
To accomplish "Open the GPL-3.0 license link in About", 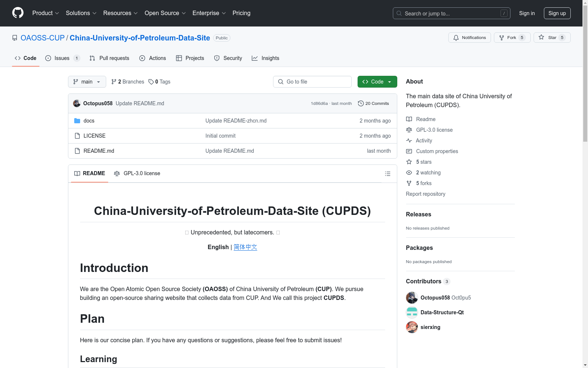I will (x=429, y=130).
